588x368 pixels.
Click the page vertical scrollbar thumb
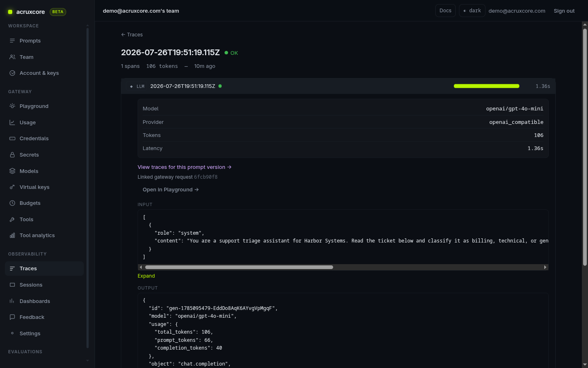pos(585,147)
